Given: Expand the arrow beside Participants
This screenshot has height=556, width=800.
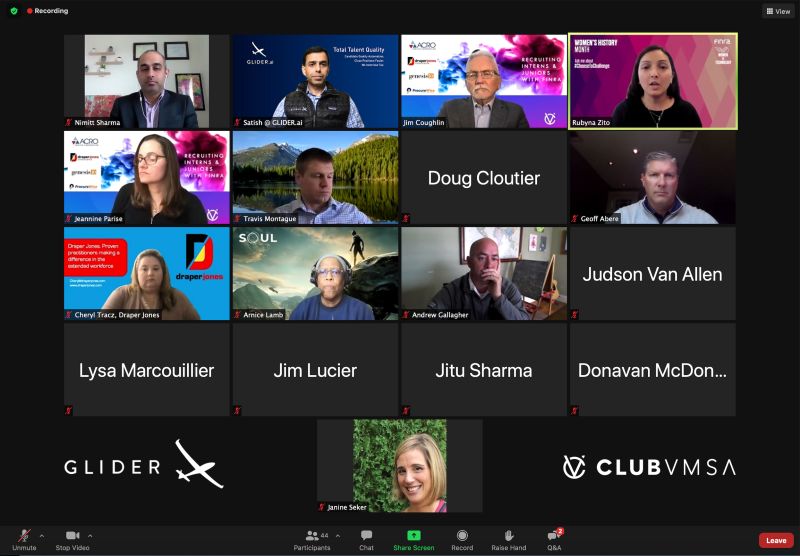Looking at the screenshot, I should click(x=338, y=536).
